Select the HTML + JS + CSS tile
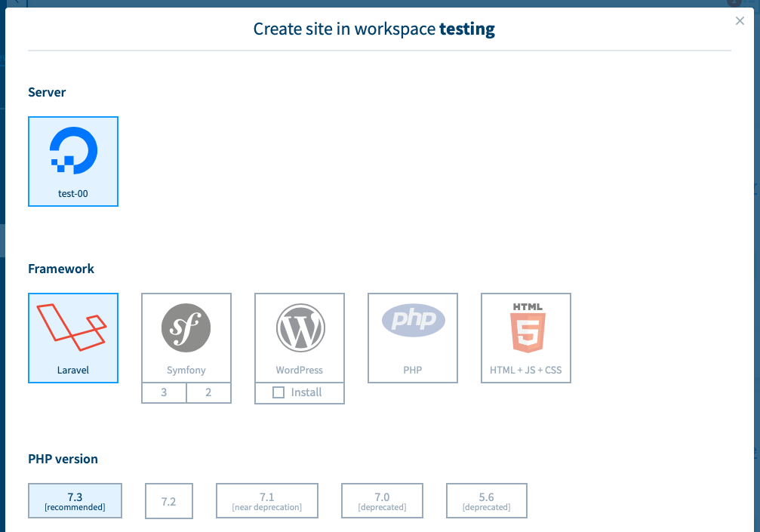This screenshot has height=532, width=760. [526, 338]
